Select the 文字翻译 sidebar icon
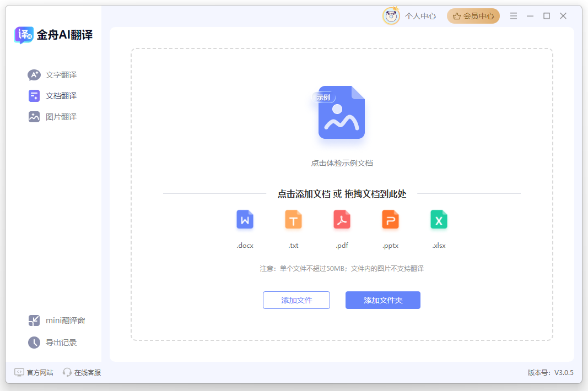The width and height of the screenshot is (588, 391). tap(34, 74)
